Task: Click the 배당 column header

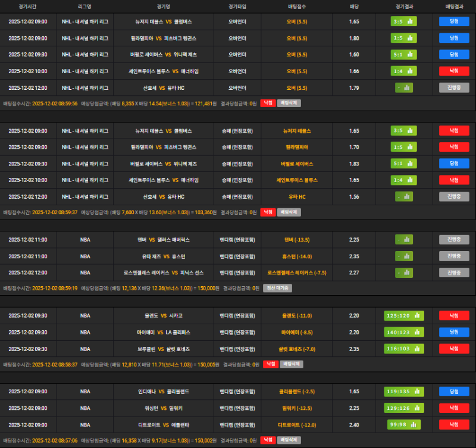Action: [354, 7]
